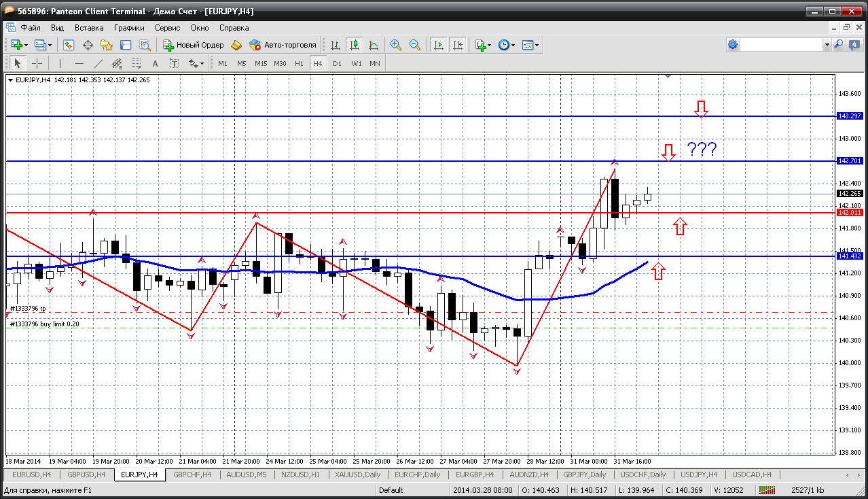
Task: Select the crosshair tool
Action: point(37,63)
